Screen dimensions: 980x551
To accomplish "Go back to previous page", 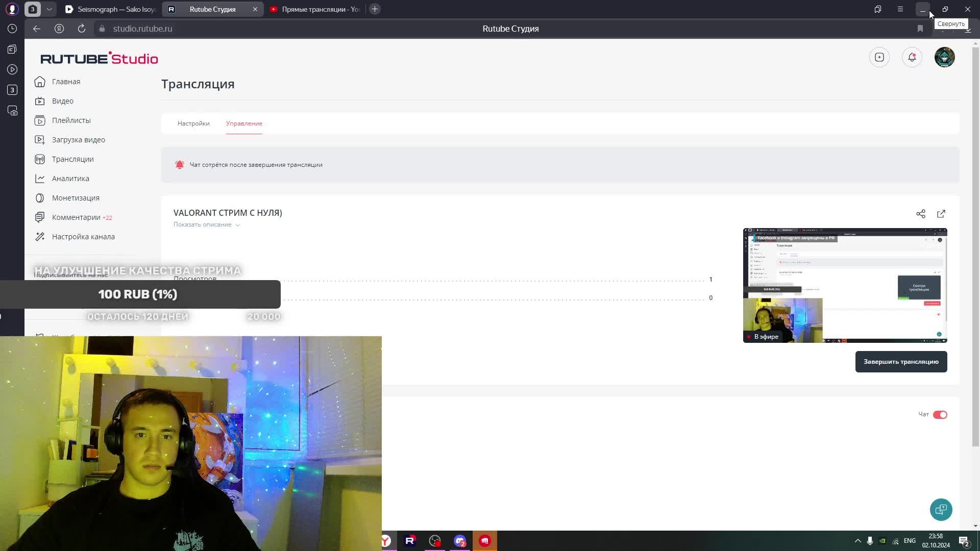I will pyautogui.click(x=36, y=29).
